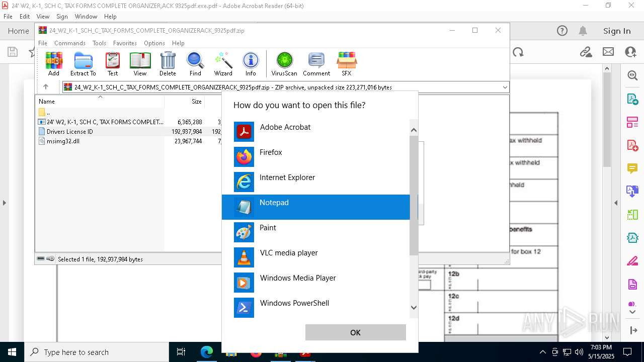Click the Info icon in WinRAR
The height and width of the screenshot is (362, 644).
[x=251, y=64]
